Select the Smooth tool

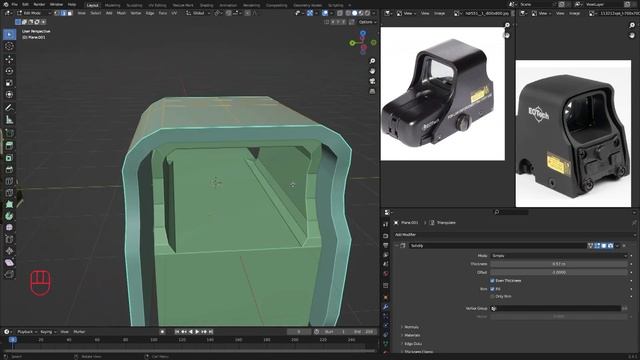click(9, 227)
